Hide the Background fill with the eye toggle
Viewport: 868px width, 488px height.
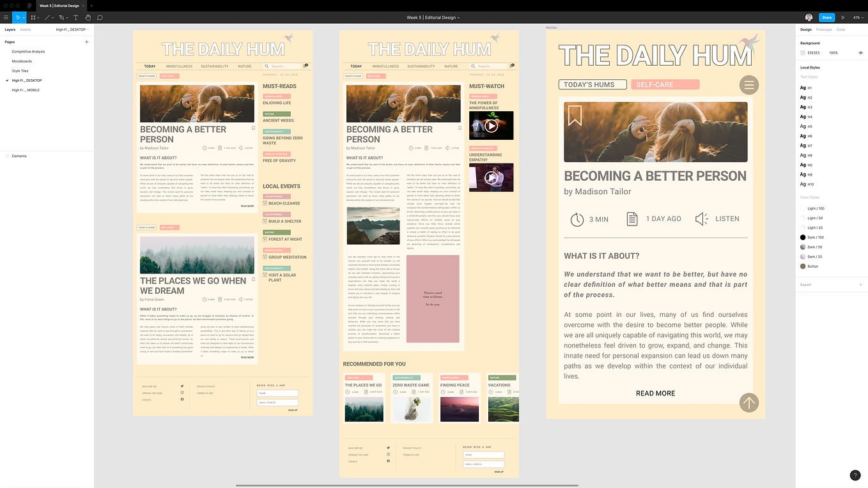[x=860, y=52]
